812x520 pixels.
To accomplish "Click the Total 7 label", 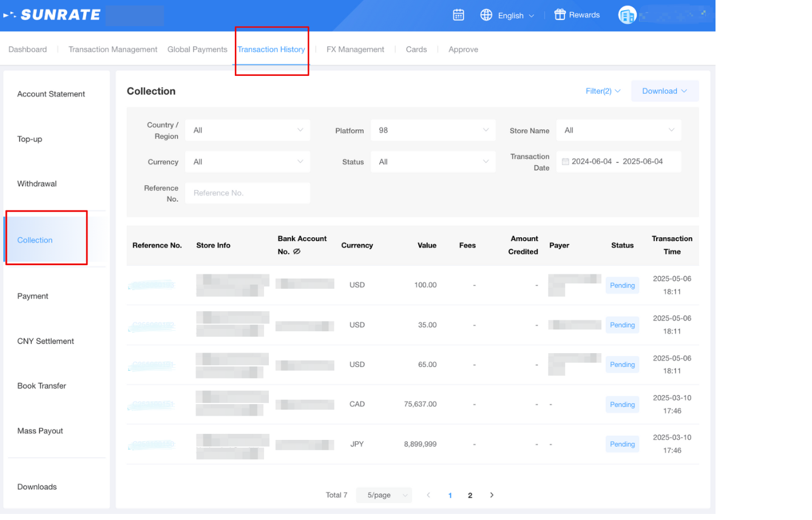I will (336, 495).
